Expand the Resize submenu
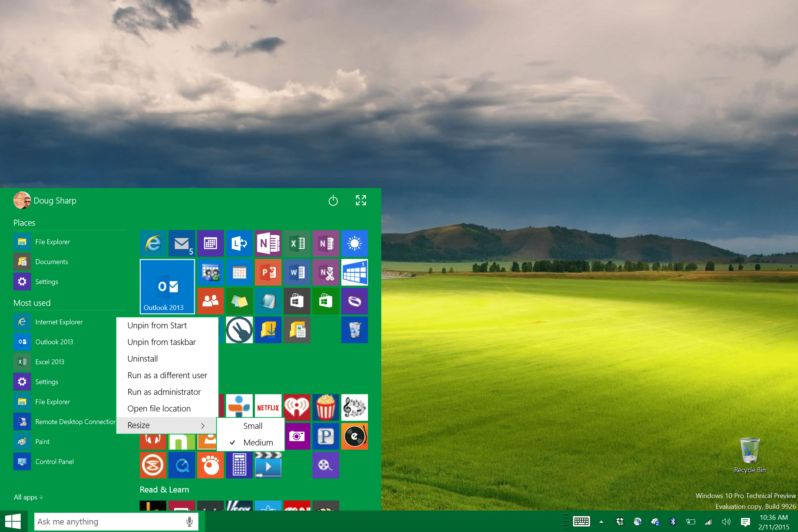Screen dimensions: 798x532 tap(167, 425)
